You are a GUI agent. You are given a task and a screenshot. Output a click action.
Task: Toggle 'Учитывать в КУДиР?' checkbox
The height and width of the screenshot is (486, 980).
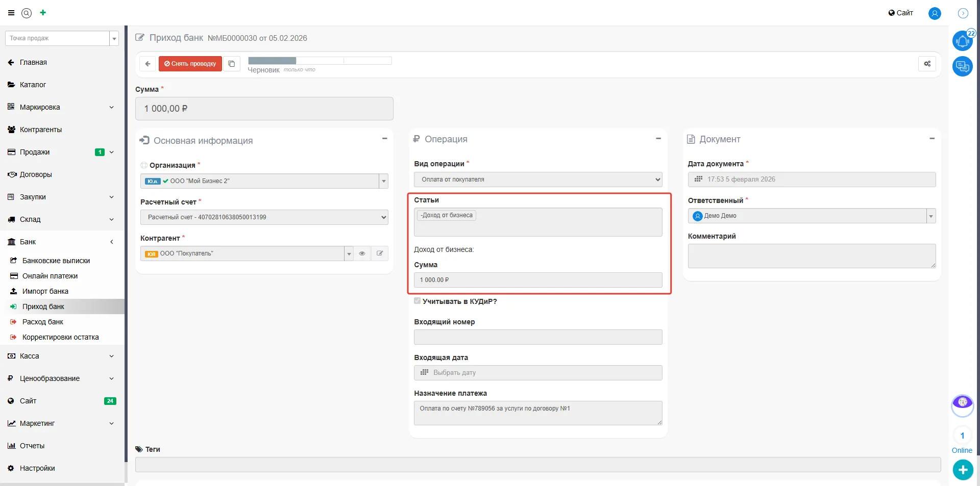(x=418, y=301)
